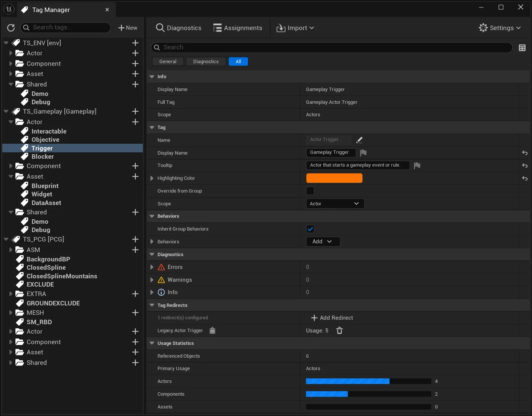
Task: Collapse the Tag Redirects section
Action: click(152, 305)
